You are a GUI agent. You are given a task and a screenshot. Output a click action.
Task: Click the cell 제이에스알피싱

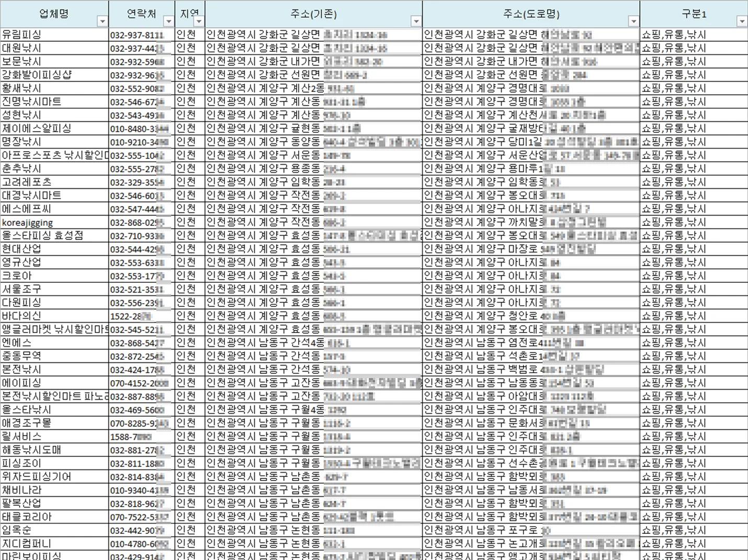click(54, 128)
